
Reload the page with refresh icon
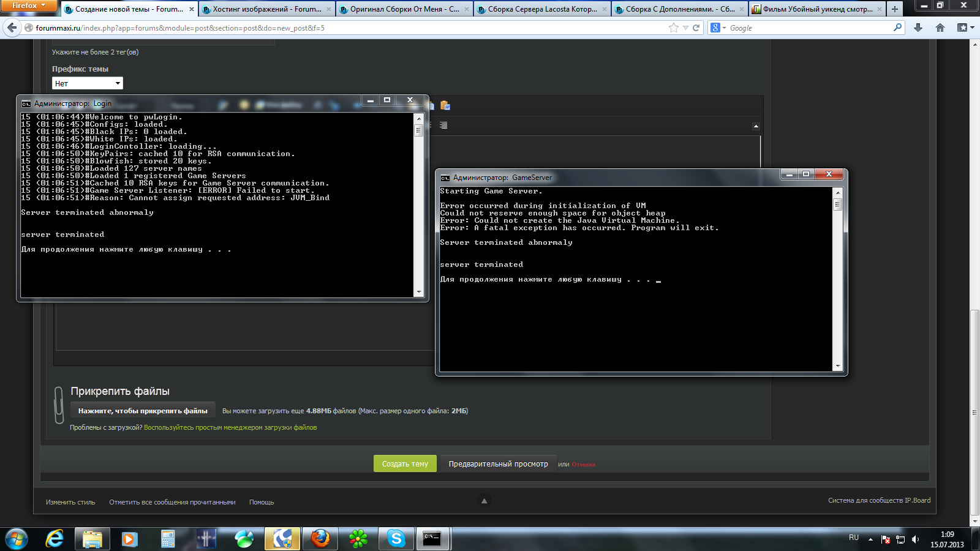(x=696, y=28)
